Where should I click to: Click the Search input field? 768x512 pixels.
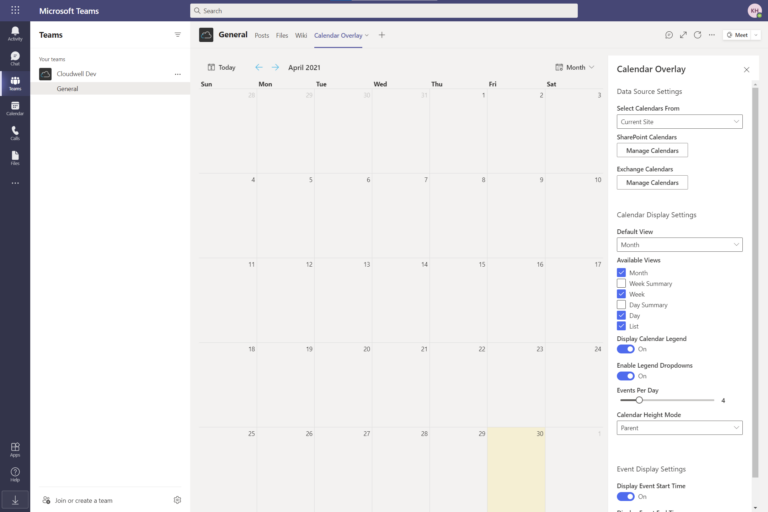tap(384, 10)
